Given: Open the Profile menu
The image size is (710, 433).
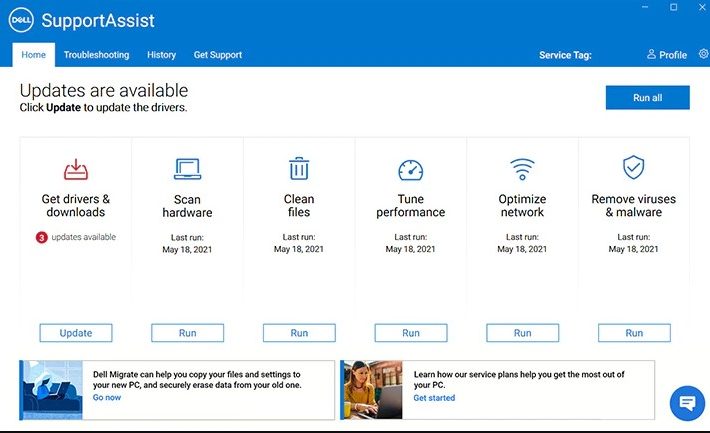Looking at the screenshot, I should pyautogui.click(x=667, y=55).
